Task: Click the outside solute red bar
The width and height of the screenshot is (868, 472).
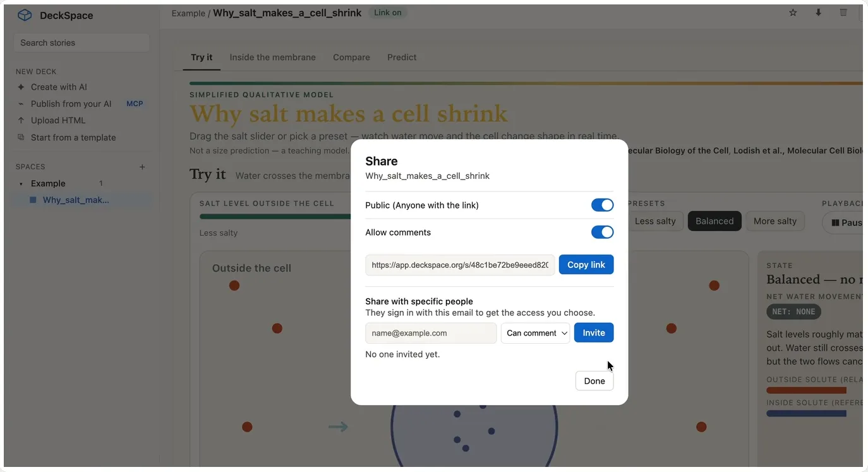Action: [x=806, y=390]
